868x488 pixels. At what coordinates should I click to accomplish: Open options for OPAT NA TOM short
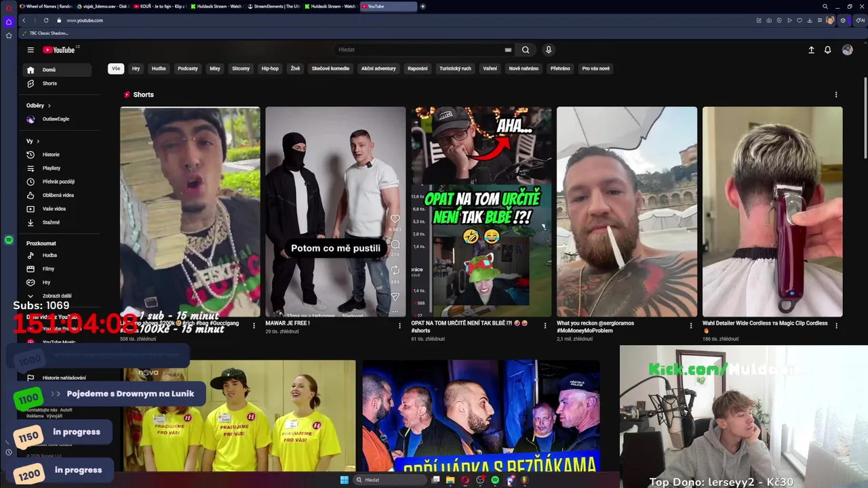pyautogui.click(x=545, y=326)
